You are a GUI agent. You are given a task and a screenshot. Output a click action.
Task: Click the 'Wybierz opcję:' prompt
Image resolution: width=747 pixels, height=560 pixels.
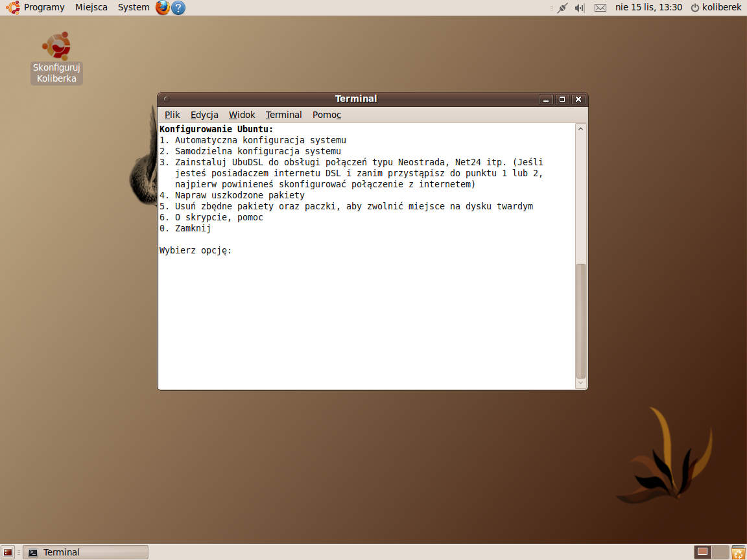click(x=196, y=250)
